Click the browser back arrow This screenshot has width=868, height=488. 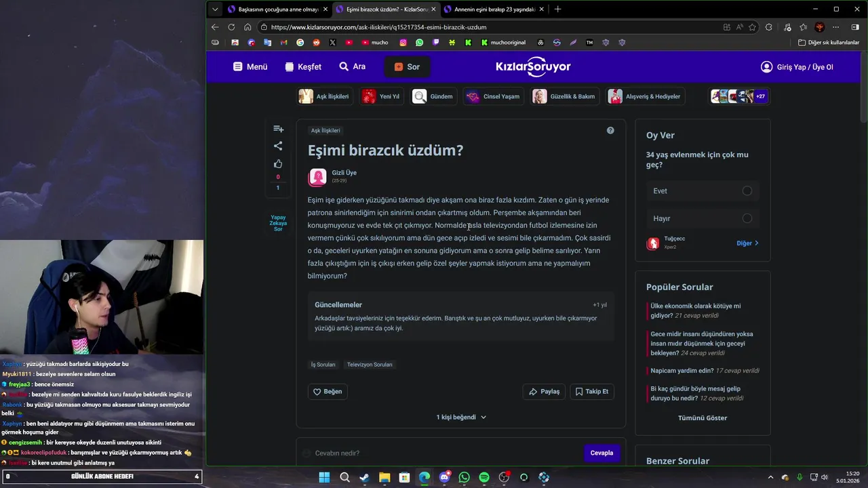pos(215,27)
